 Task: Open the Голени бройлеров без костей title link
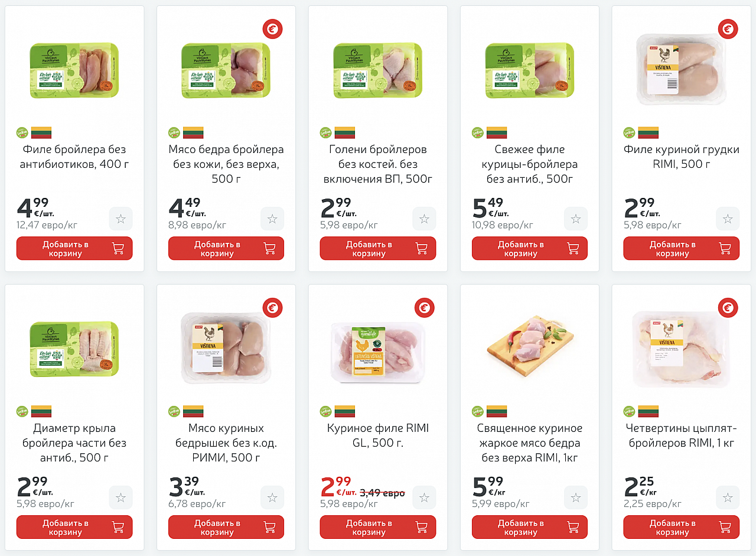[378, 164]
